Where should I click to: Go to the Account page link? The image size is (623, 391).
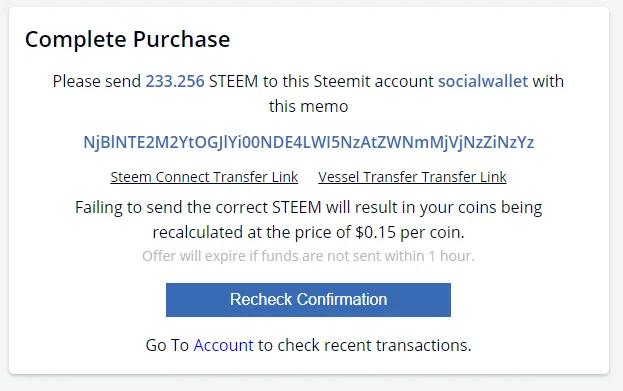coord(223,345)
